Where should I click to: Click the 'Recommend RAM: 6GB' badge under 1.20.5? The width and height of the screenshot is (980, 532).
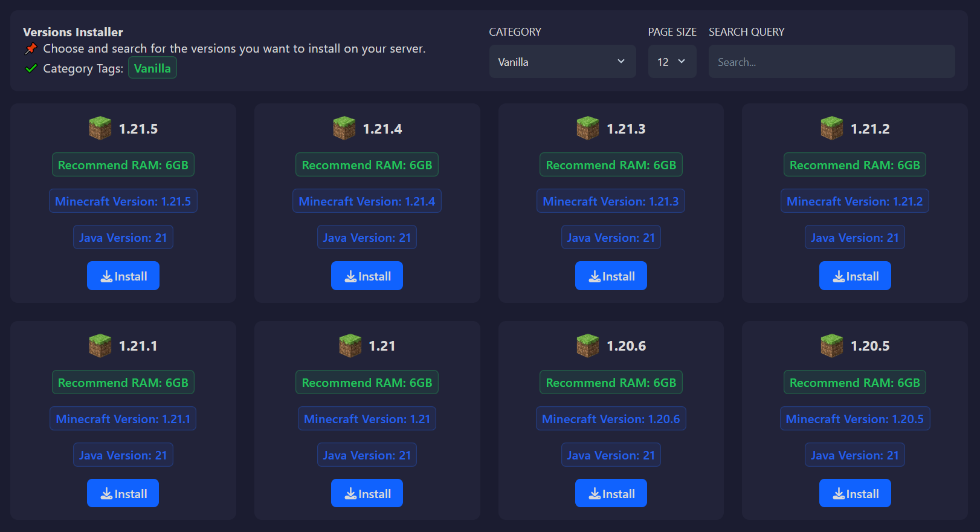point(855,382)
